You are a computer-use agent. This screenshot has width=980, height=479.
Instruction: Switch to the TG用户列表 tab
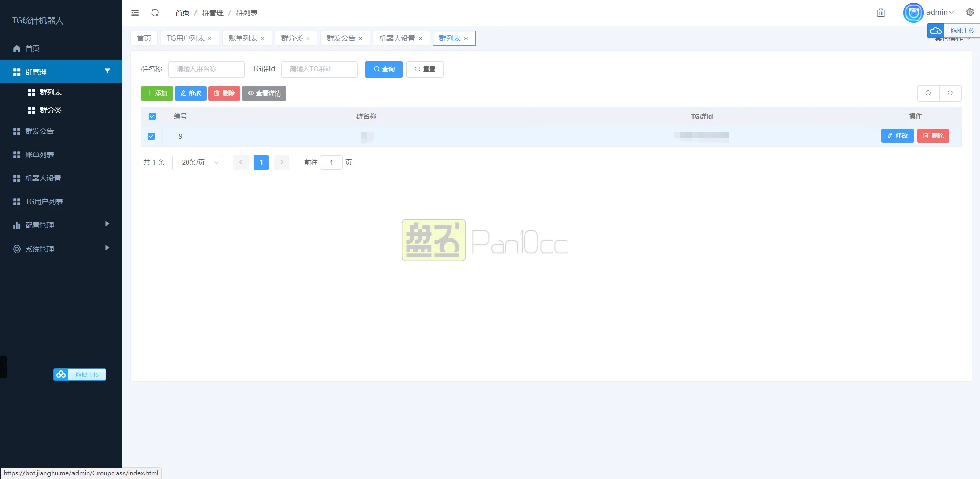[x=185, y=38]
